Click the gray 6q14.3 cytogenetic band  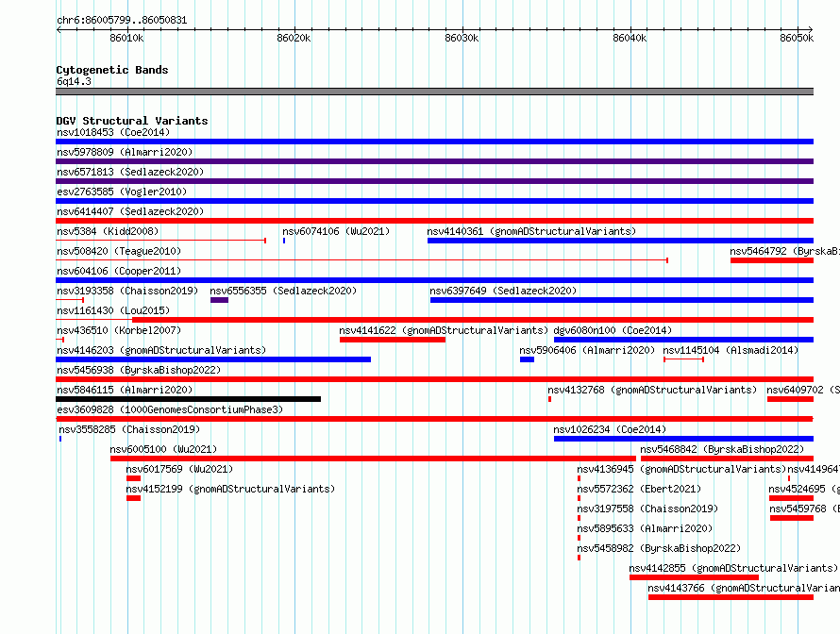click(434, 92)
